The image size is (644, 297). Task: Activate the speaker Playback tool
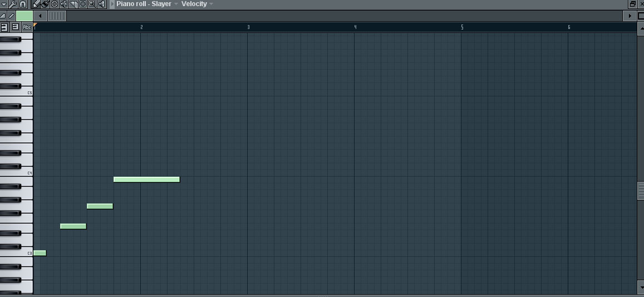point(102,4)
